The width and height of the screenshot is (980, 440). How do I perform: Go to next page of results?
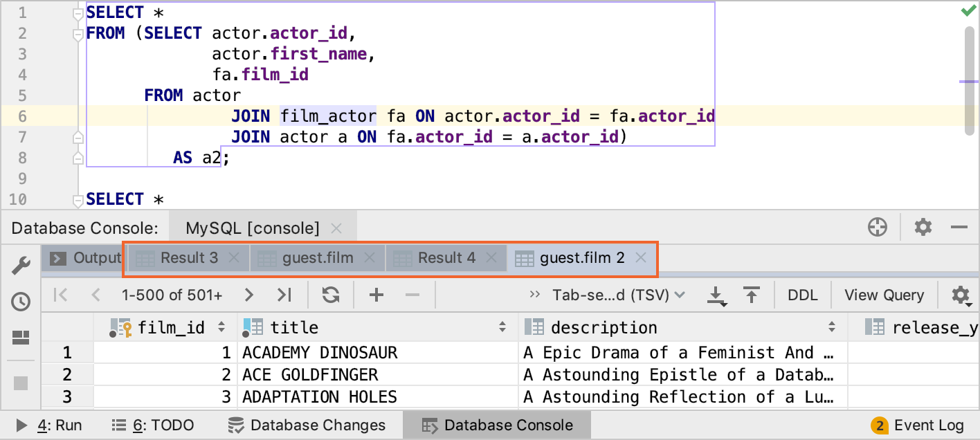click(x=249, y=295)
